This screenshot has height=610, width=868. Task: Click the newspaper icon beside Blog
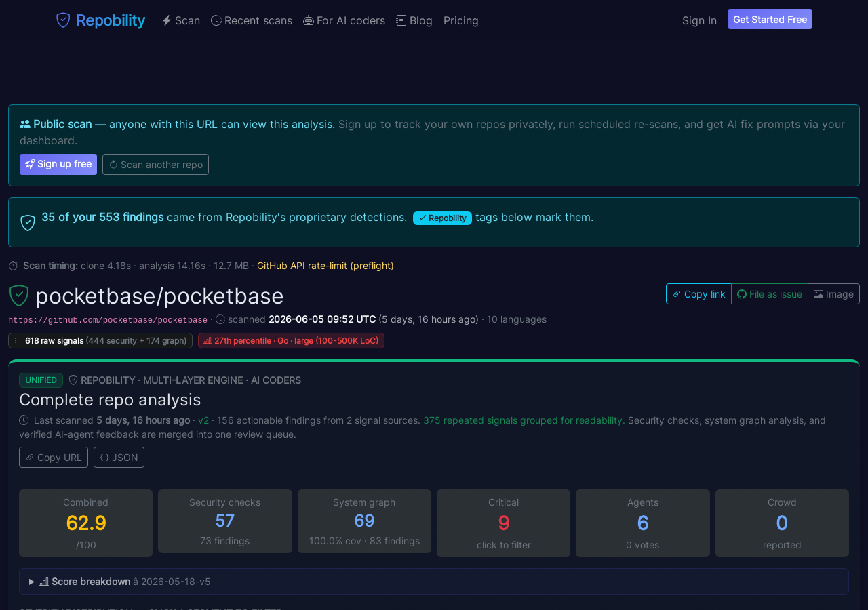(401, 20)
